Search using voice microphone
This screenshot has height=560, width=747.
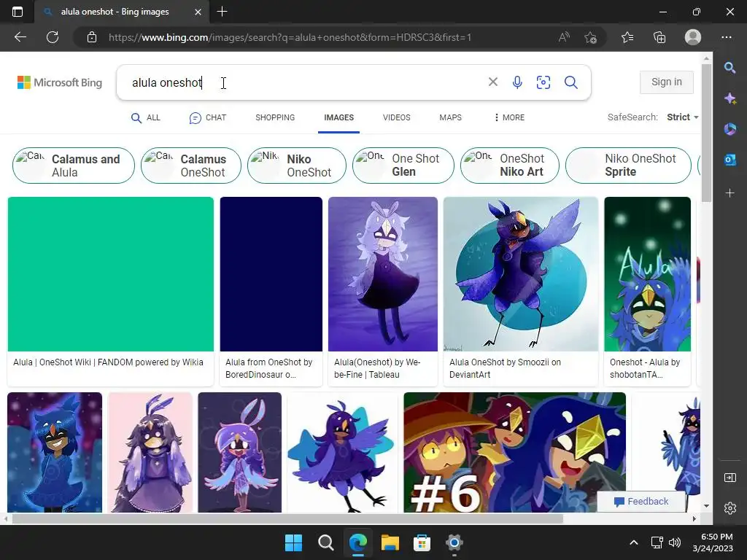[517, 82]
